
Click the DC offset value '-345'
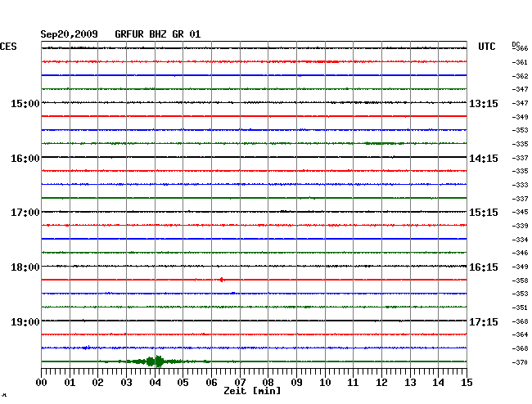point(520,212)
